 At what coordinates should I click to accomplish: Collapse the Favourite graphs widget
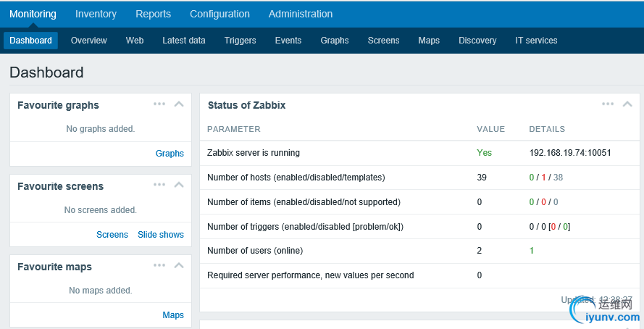pos(179,104)
